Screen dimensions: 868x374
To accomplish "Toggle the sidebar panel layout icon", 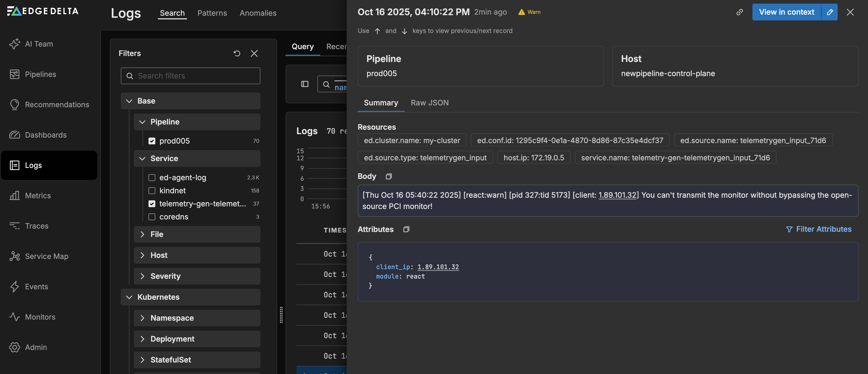I will [x=305, y=84].
